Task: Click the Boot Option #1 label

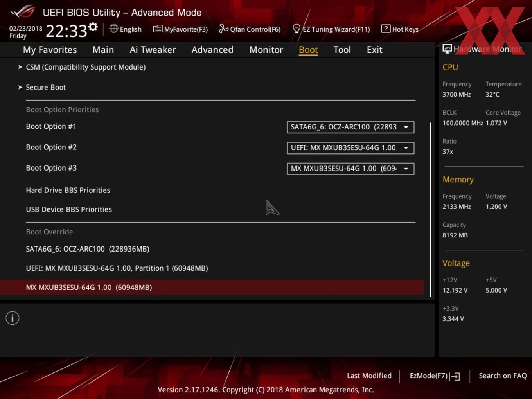Action: coord(51,126)
